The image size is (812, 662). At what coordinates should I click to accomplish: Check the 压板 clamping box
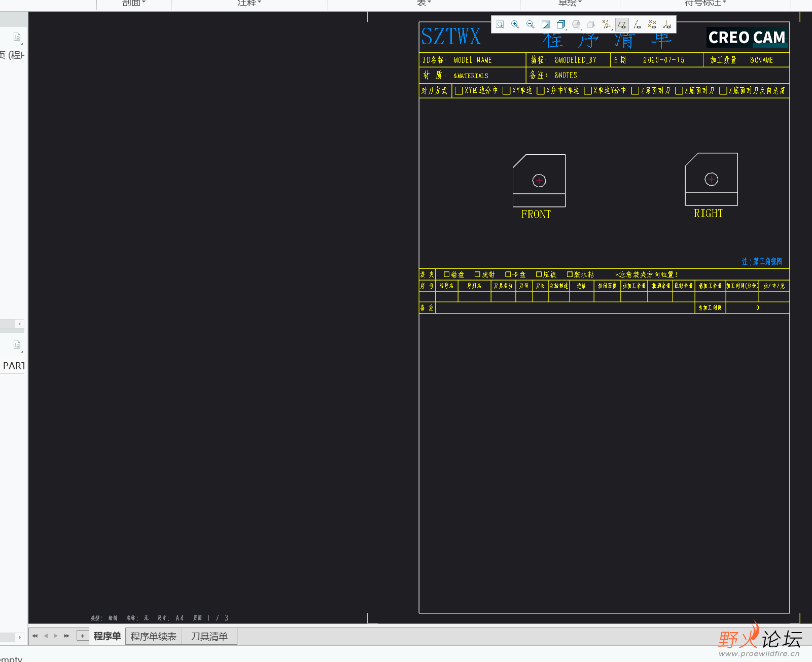(539, 274)
